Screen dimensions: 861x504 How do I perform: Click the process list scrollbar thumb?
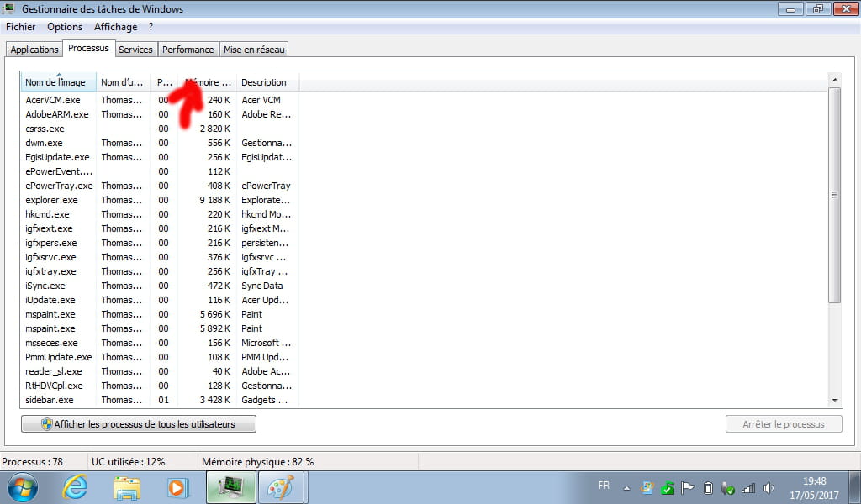pyautogui.click(x=835, y=195)
